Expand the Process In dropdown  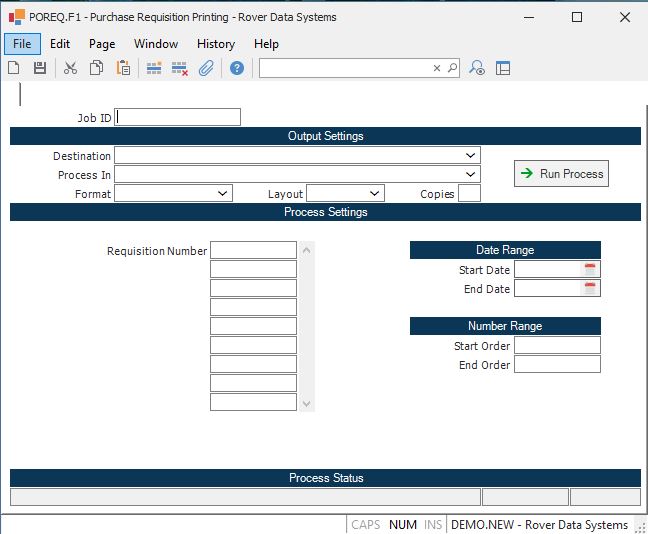pos(470,175)
